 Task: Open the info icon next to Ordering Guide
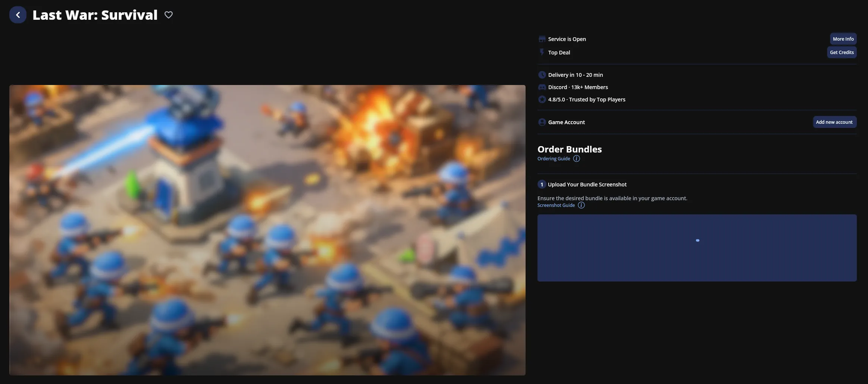(x=576, y=159)
